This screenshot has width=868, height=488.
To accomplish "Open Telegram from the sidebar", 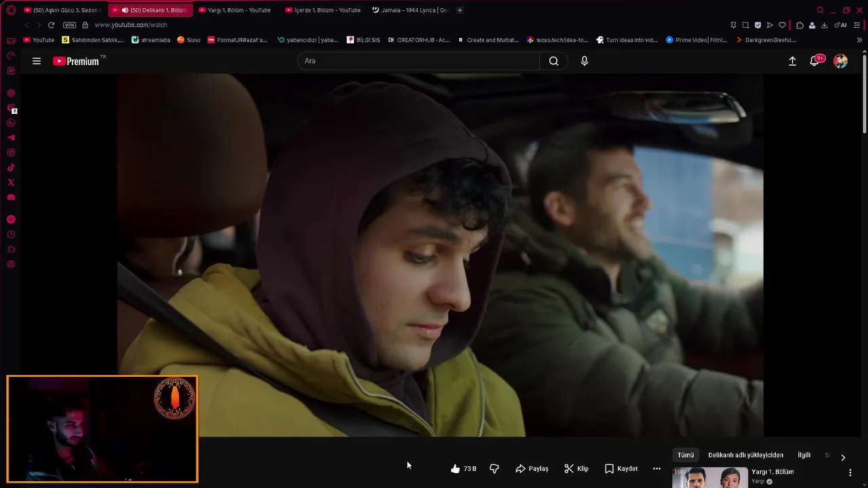I will tap(11, 138).
